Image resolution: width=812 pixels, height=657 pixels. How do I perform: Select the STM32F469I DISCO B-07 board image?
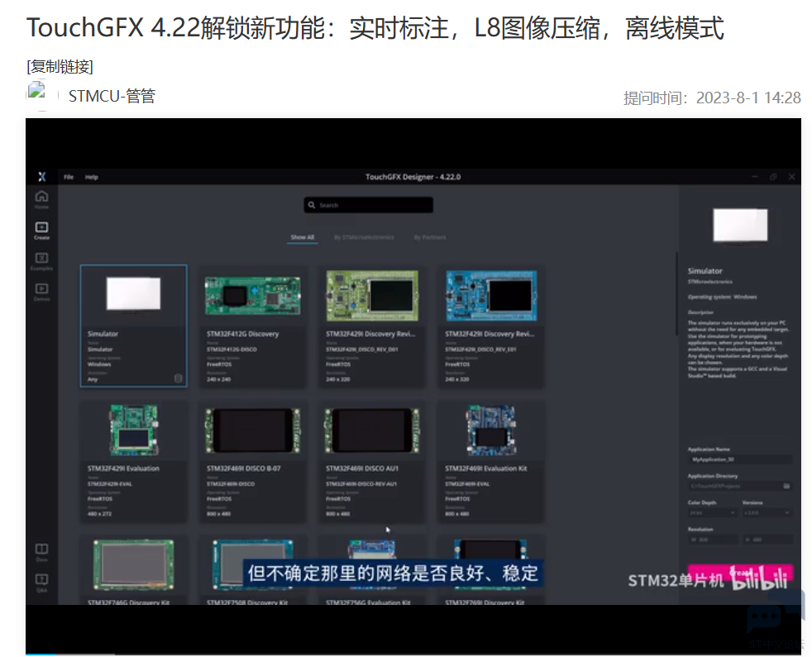point(253,430)
